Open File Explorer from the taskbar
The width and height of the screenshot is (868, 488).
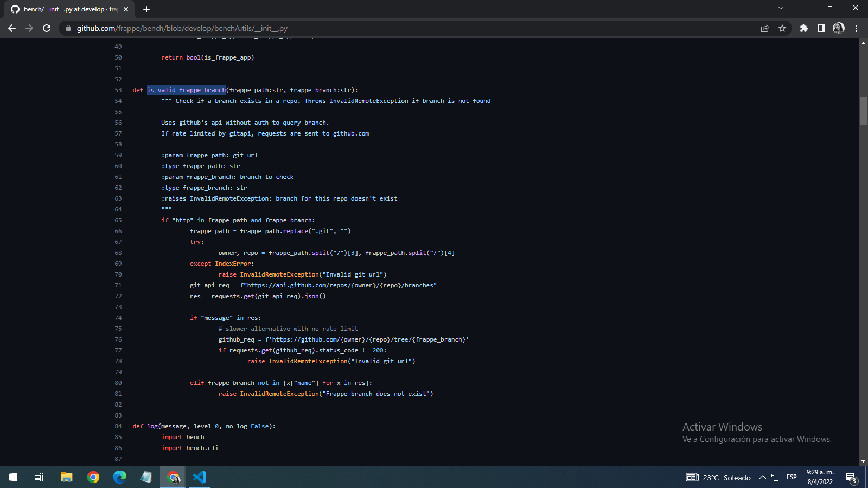[x=66, y=477]
